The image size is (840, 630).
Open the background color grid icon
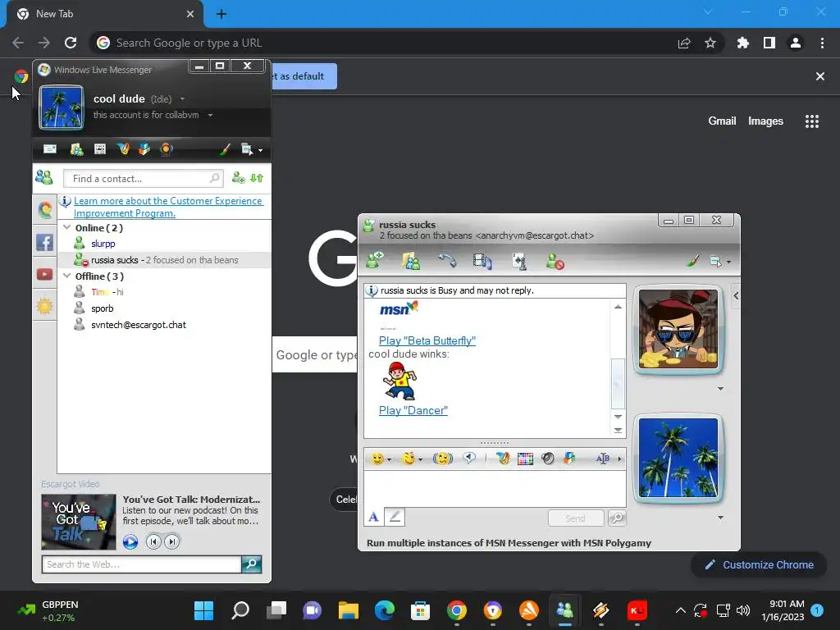[x=526, y=459]
